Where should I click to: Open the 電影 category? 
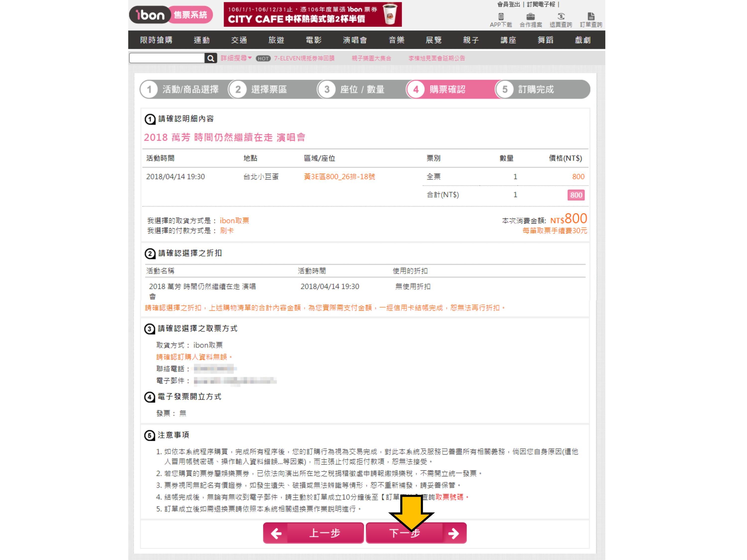click(x=313, y=40)
